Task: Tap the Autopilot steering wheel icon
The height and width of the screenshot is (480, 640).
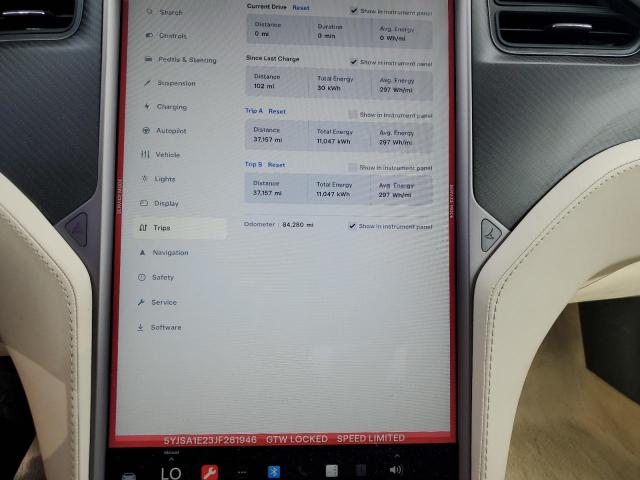Action: click(x=146, y=131)
